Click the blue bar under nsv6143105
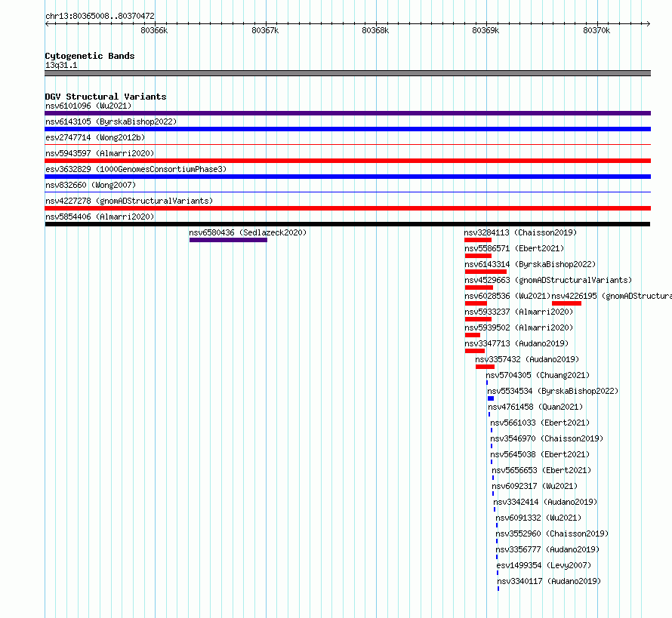The image size is (672, 618). 347,129
